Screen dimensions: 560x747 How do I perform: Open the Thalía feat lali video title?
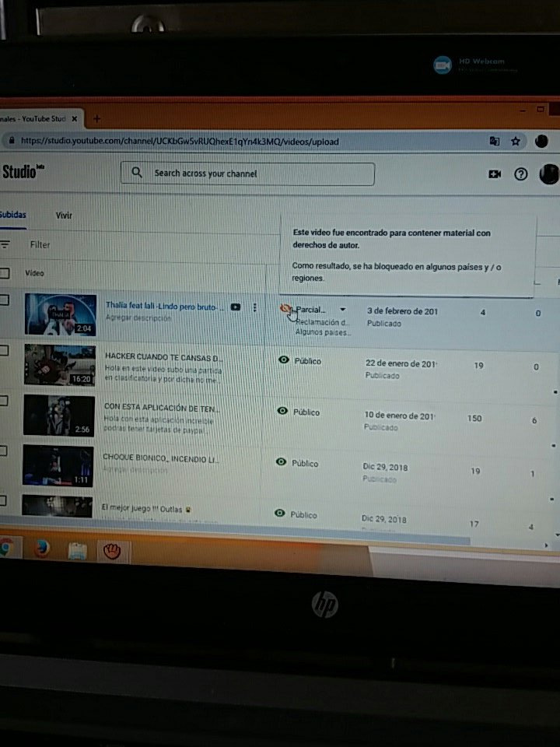(165, 307)
